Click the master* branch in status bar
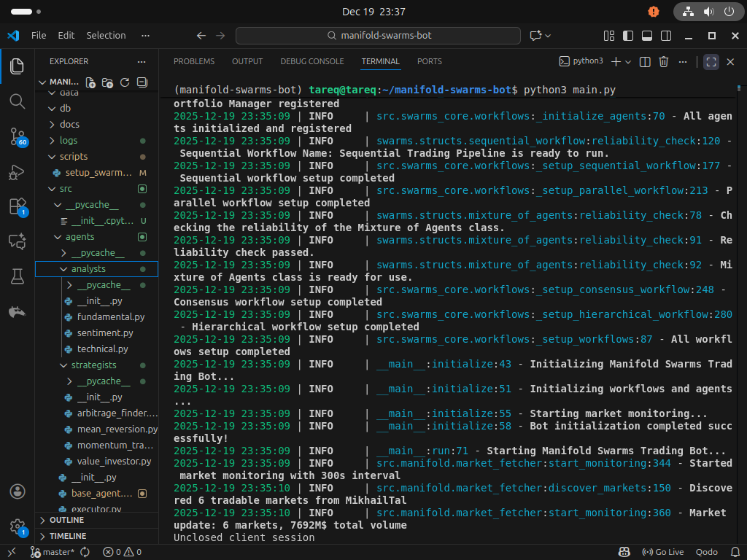Image resolution: width=747 pixels, height=560 pixels. tap(53, 553)
